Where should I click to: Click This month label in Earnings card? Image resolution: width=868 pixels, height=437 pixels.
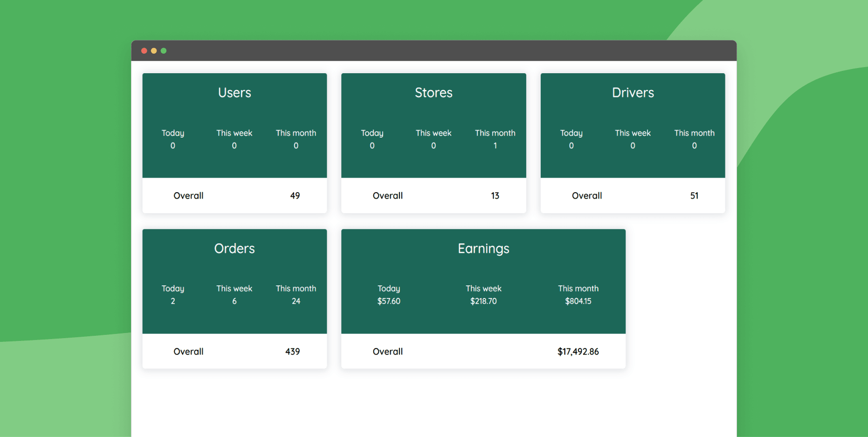click(x=578, y=289)
